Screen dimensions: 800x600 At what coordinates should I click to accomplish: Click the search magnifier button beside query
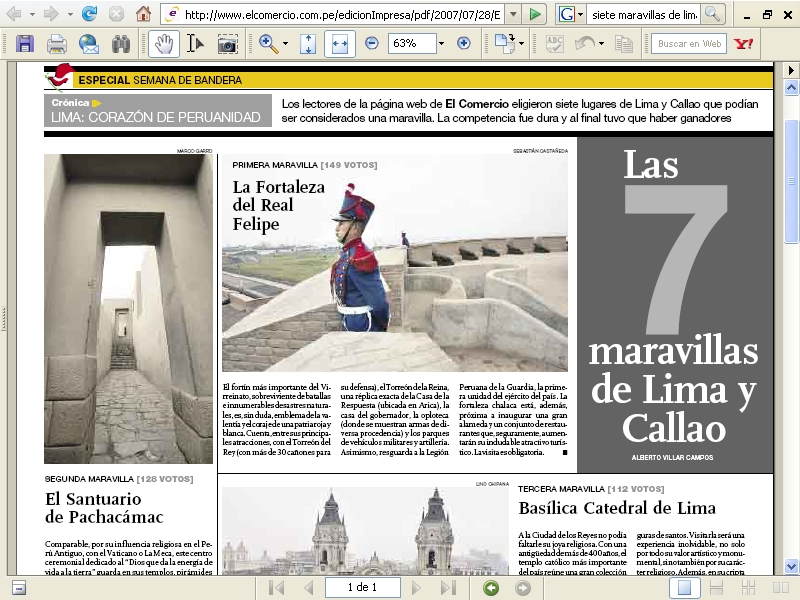point(712,14)
